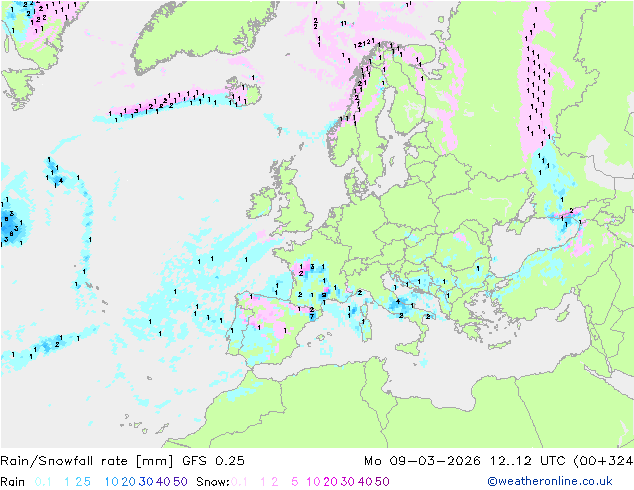Click the date 'Mo 09-03-2026'
This screenshot has height=490, width=634.
point(422,461)
